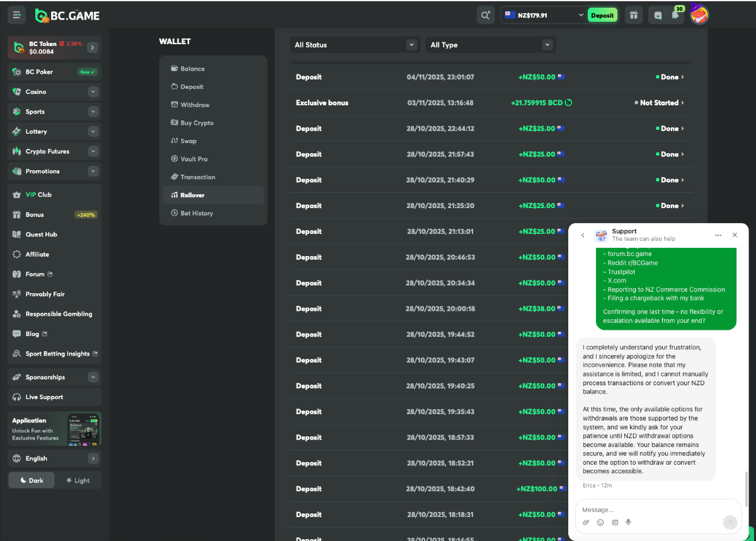The width and height of the screenshot is (756, 541).
Task: Open the emoji picker in support chat
Action: click(600, 523)
